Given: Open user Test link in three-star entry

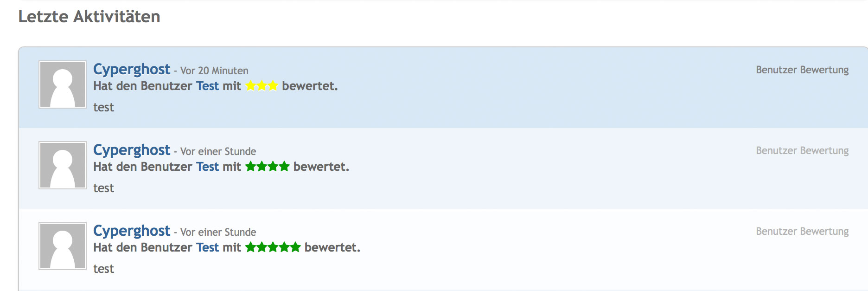Looking at the screenshot, I should coord(207,86).
